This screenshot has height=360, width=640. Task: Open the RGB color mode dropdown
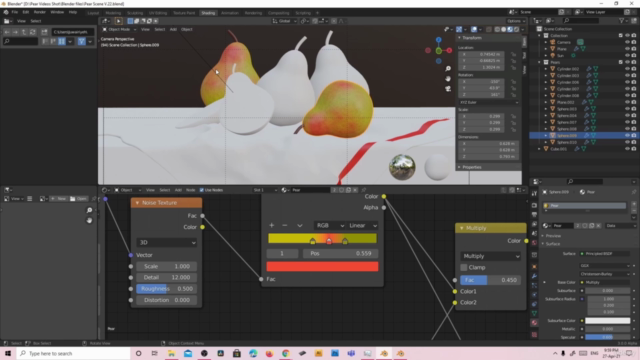329,225
